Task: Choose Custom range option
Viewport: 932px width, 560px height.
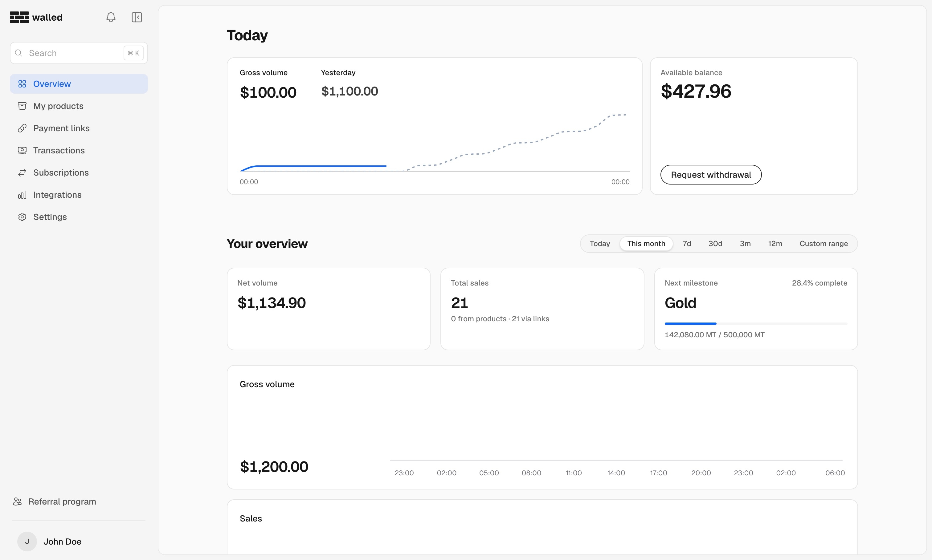Action: [x=824, y=244]
